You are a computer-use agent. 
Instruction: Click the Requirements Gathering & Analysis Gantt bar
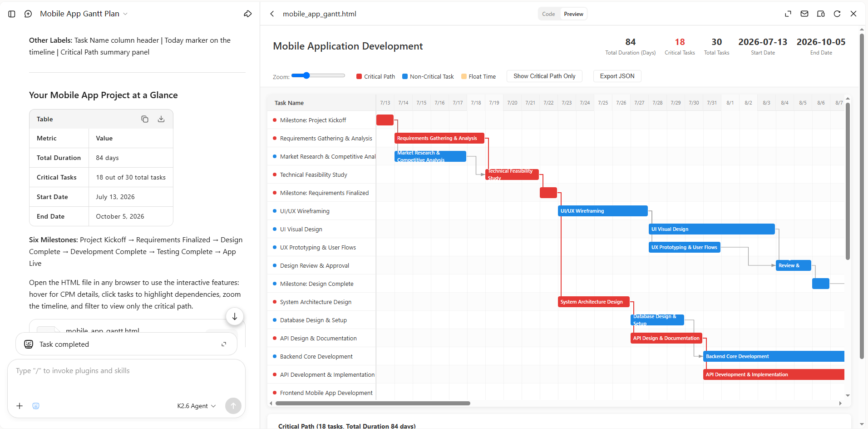439,138
